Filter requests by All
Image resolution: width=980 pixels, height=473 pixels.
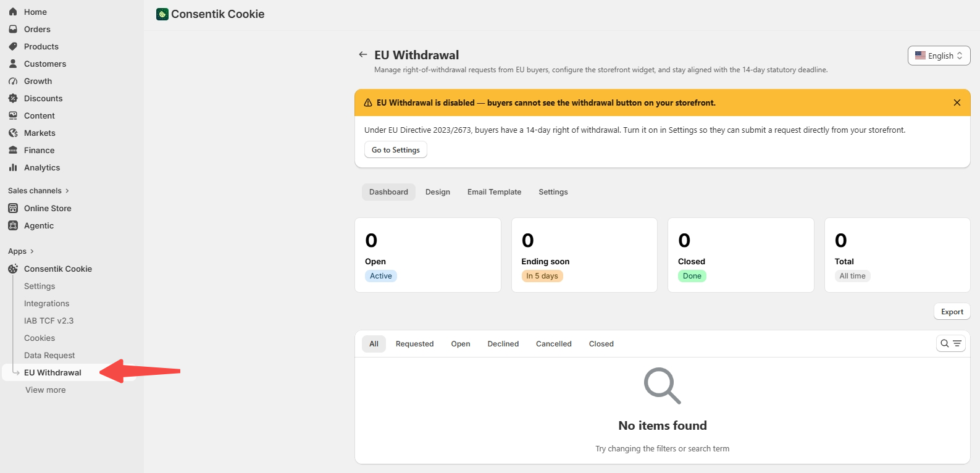tap(374, 344)
